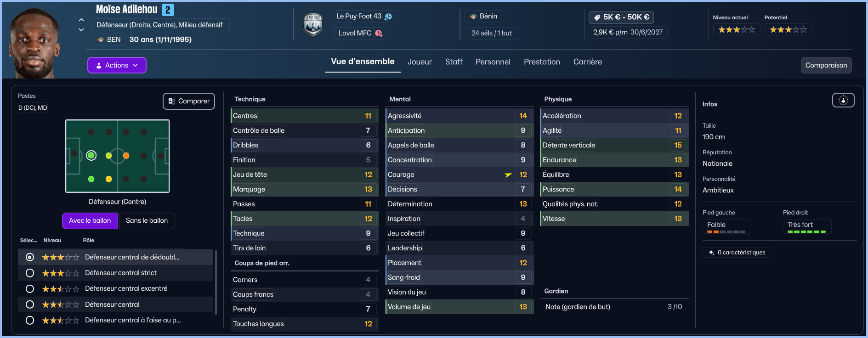
Task: Click the loan icon next to Laval MFC
Action: [379, 33]
